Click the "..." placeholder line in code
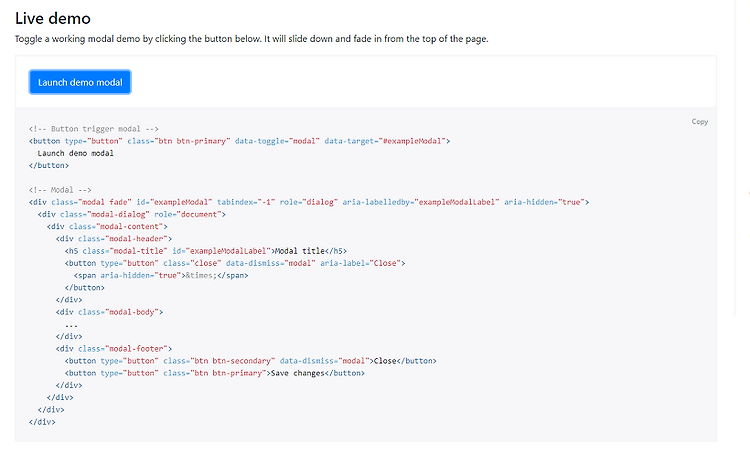750x453 pixels. (71, 324)
